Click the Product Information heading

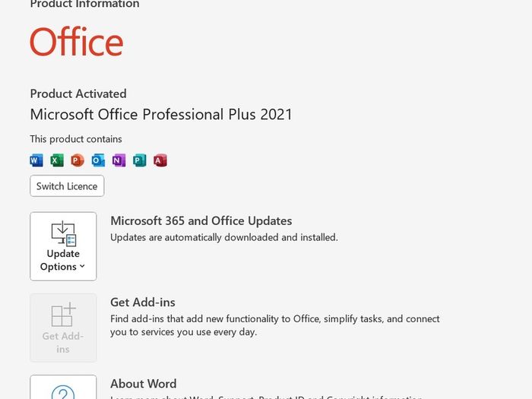point(84,4)
